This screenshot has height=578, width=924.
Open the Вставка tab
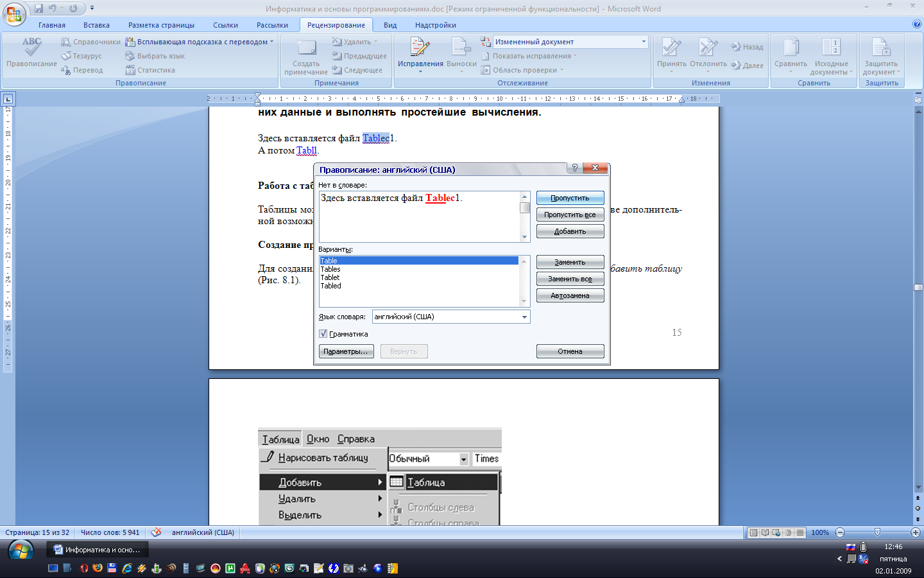point(96,25)
